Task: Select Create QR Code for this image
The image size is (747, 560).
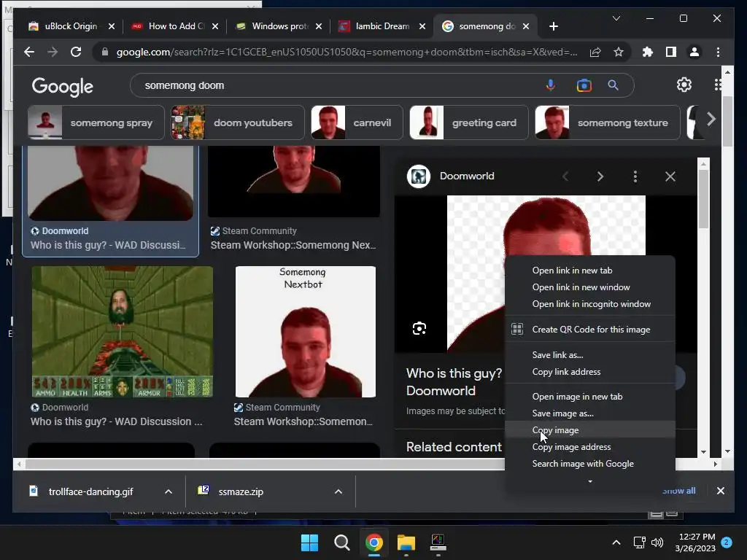Action: tap(590, 329)
